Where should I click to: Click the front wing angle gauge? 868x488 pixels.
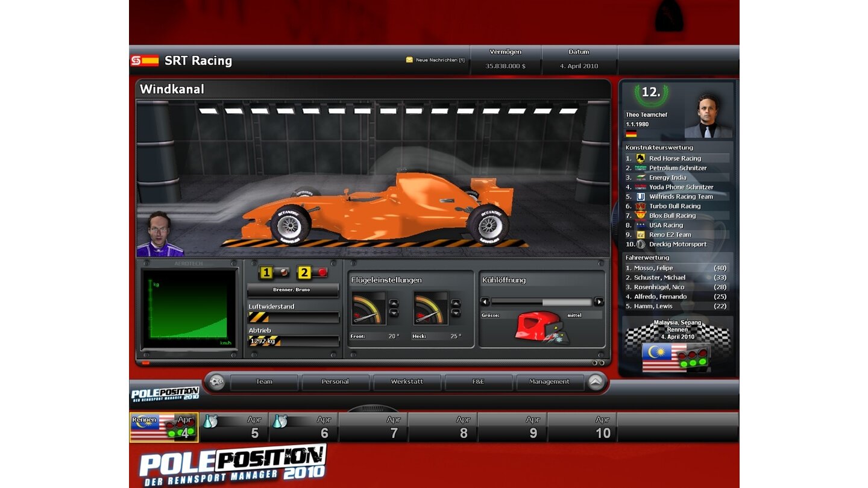(368, 308)
